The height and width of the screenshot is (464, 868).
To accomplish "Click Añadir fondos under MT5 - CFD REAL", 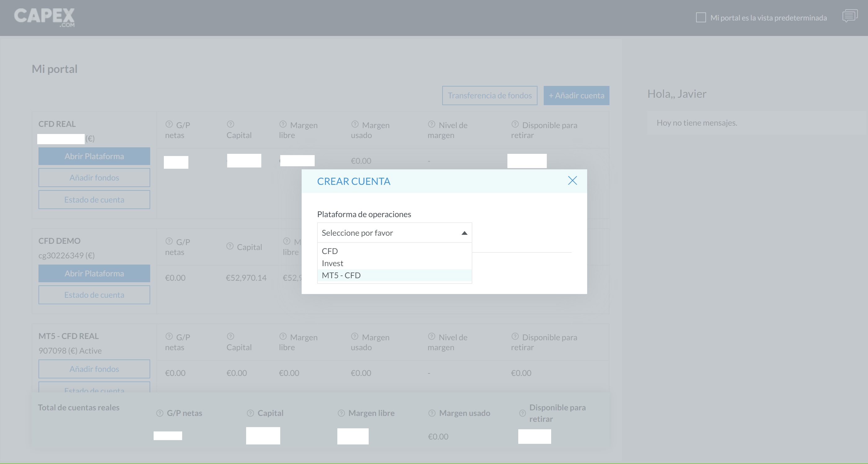I will [x=94, y=369].
